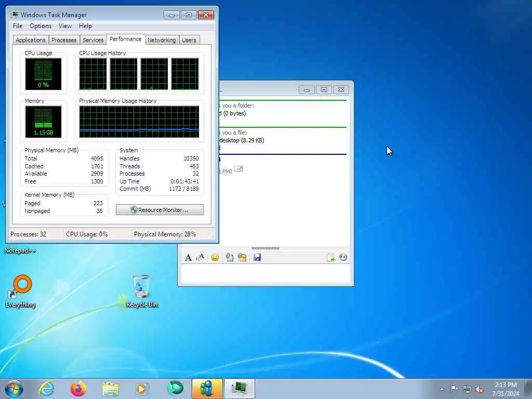Click 'Physical Memory: 28%' in status bar
Screen dimensions: 532x399
tap(165, 234)
